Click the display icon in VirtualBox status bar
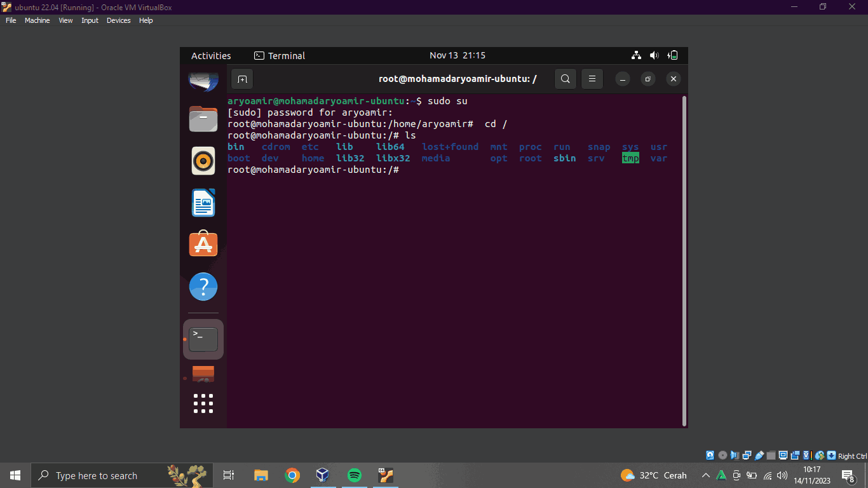The height and width of the screenshot is (488, 868). coord(783,456)
